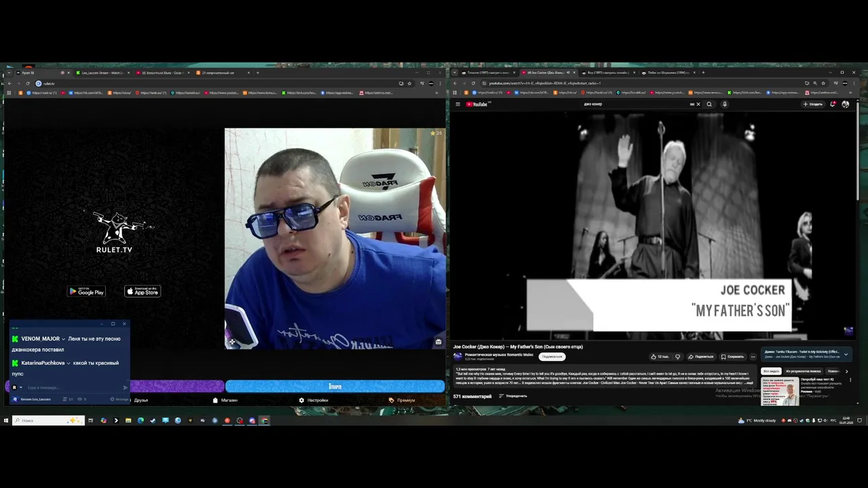The width and height of the screenshot is (868, 488).
Task: Open the Магазин shop section
Action: (x=225, y=401)
